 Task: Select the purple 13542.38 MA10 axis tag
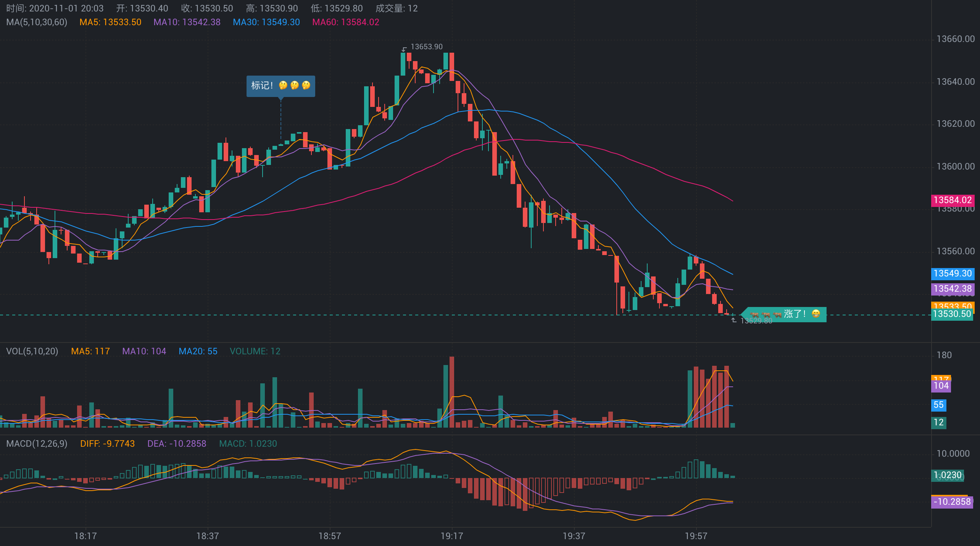(x=953, y=289)
